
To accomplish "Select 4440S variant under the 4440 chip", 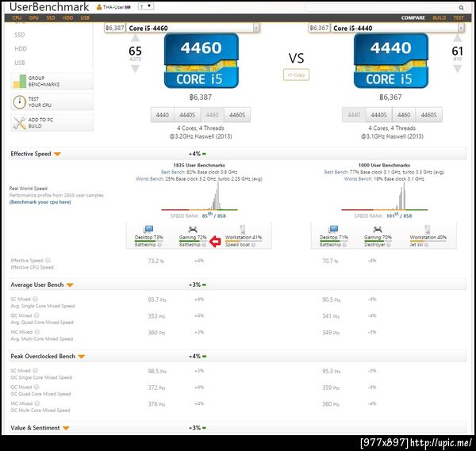I will point(379,115).
